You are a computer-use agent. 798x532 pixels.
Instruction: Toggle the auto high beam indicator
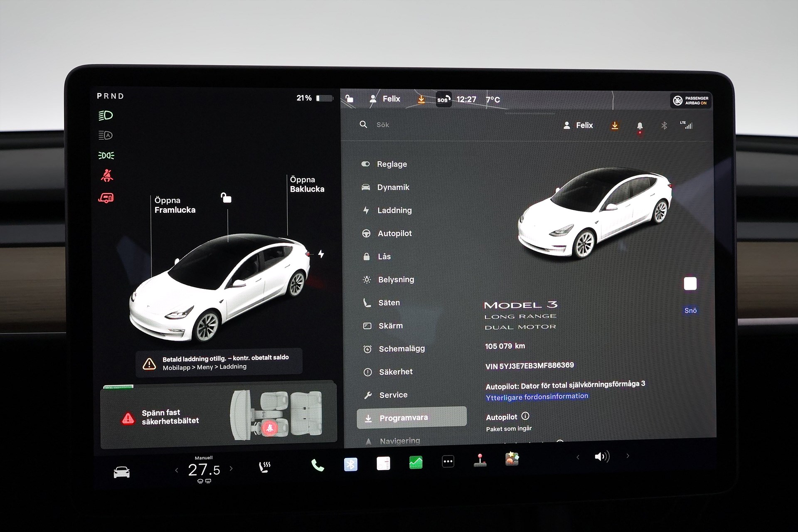pos(106,135)
